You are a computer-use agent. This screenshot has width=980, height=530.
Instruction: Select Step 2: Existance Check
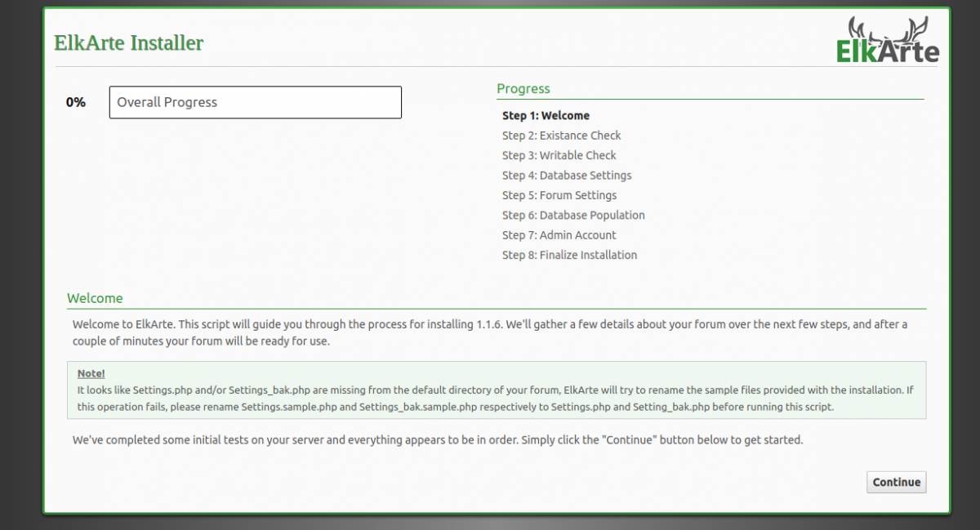click(x=561, y=136)
